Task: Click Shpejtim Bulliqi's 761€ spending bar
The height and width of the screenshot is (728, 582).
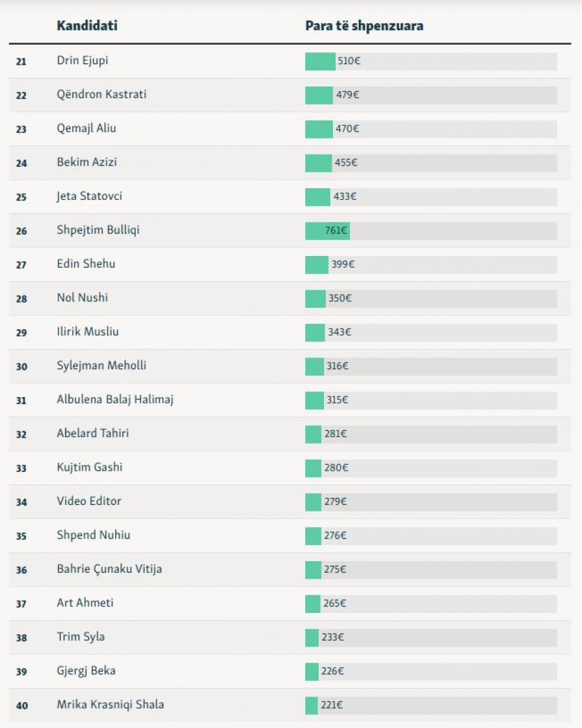Action: click(327, 231)
